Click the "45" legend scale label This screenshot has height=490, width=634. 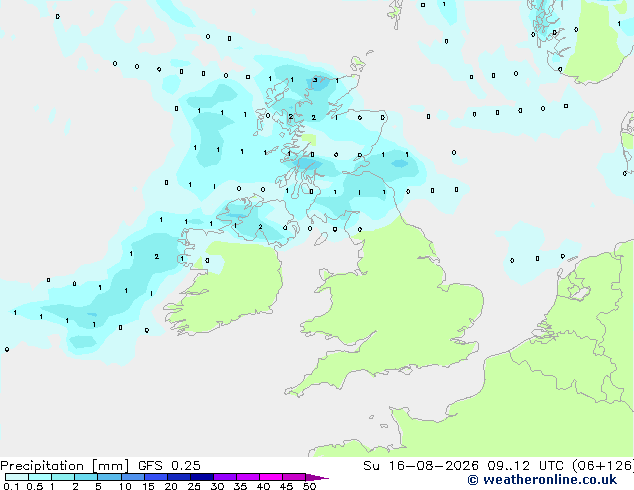pyautogui.click(x=286, y=486)
